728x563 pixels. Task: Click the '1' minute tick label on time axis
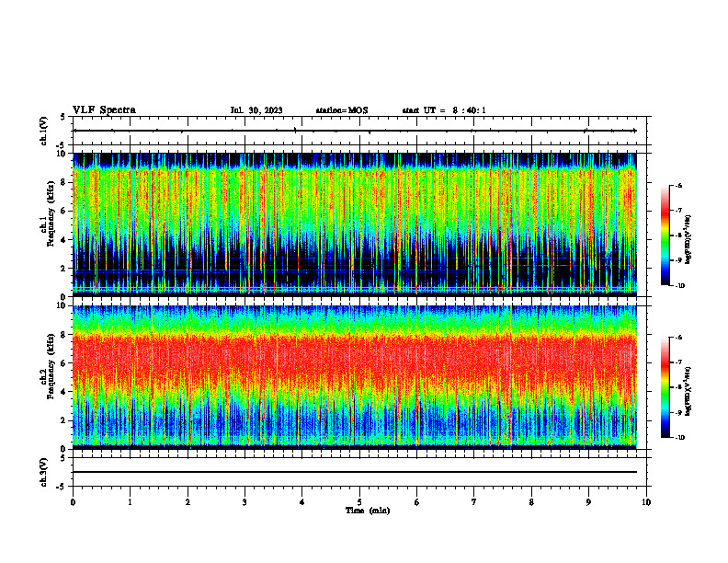(x=130, y=502)
